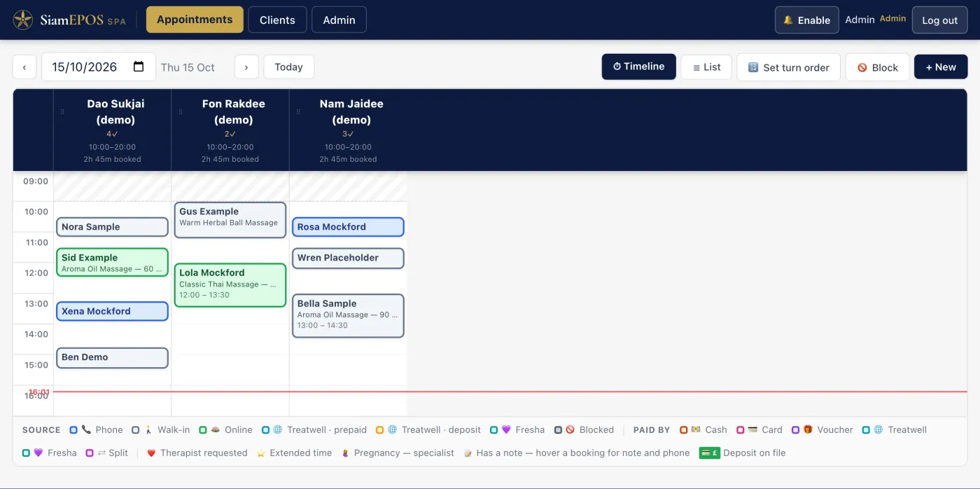Click the Therapist requested heart icon
This screenshot has width=980, height=489.
coord(151,453)
